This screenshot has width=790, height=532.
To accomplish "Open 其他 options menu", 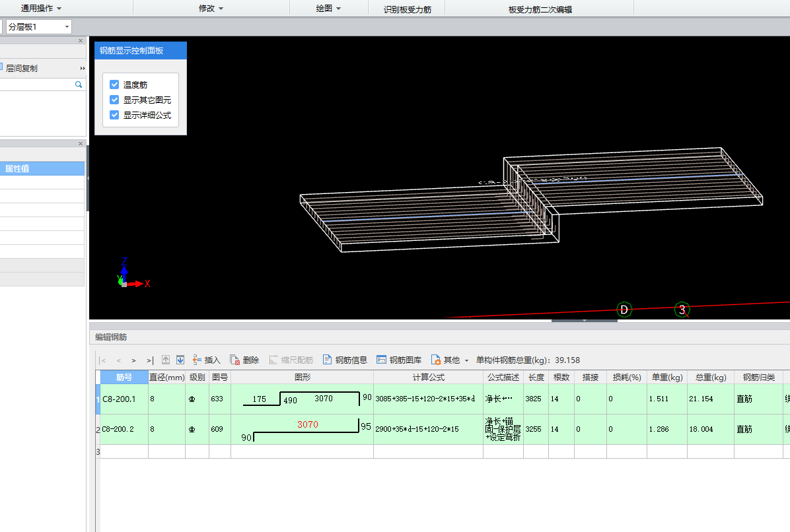I will [x=450, y=360].
